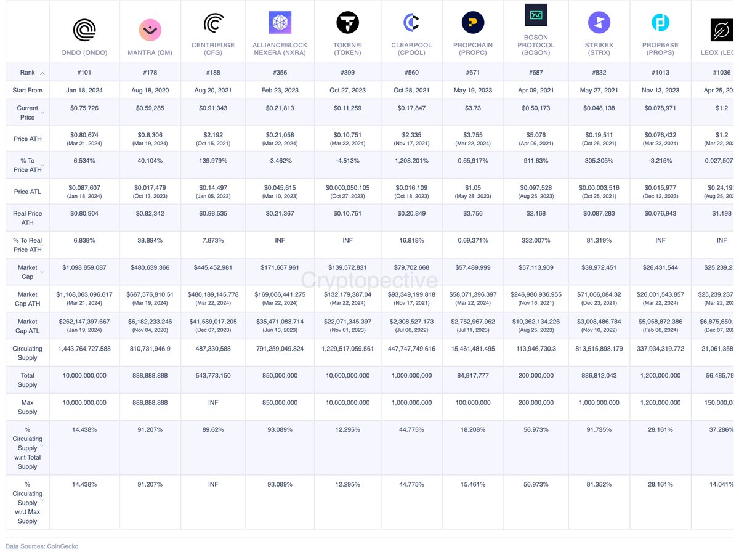Sort by % To Price ATH arrow
The width and height of the screenshot is (739, 560).
tap(42, 165)
